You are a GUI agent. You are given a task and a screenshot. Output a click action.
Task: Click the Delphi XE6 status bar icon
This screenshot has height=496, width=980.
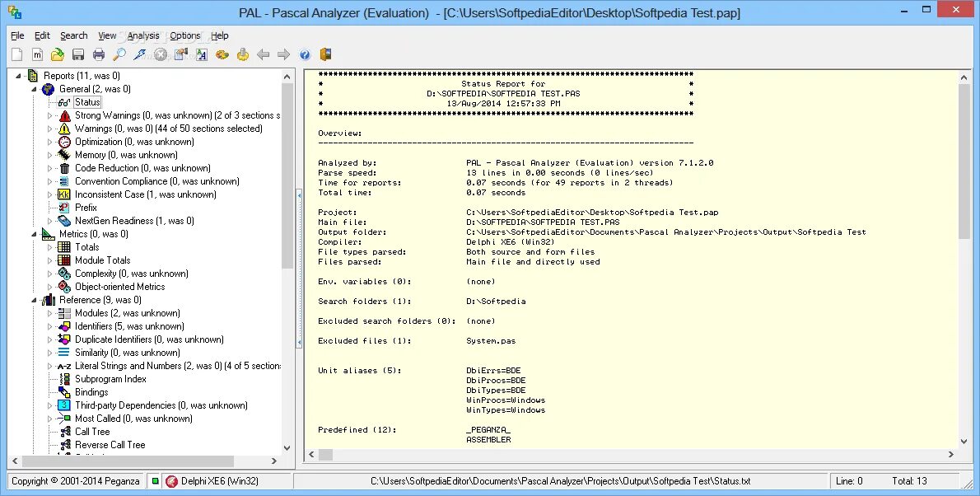click(172, 481)
